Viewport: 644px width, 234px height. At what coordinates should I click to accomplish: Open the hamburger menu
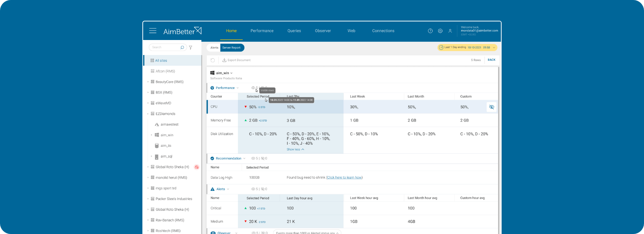click(153, 31)
